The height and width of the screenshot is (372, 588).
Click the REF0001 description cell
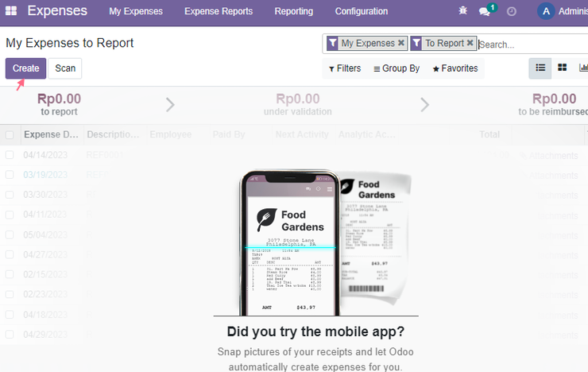105,155
